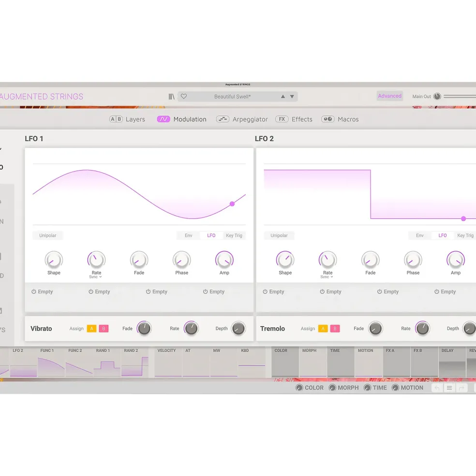This screenshot has width=476, height=476.
Task: Click the LFO 1 Amp knob
Action: tap(224, 260)
